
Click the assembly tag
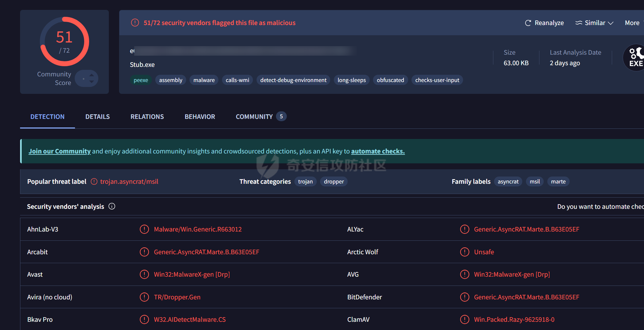coord(171,80)
